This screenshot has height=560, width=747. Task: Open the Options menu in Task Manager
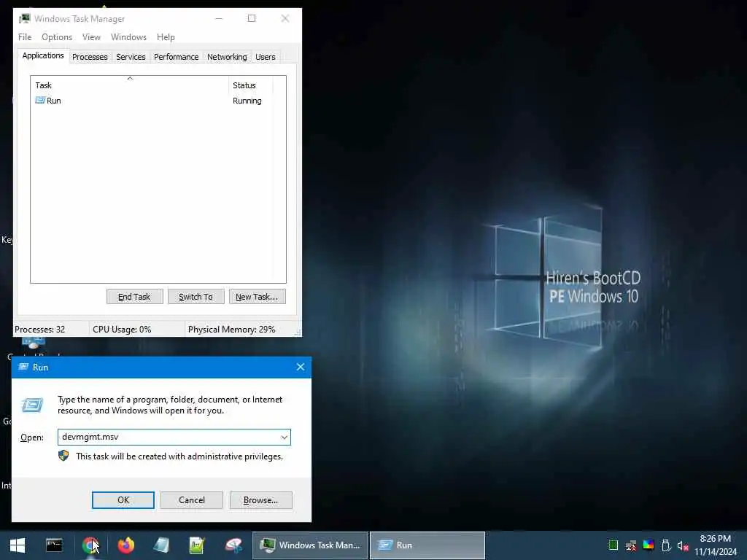tap(57, 37)
